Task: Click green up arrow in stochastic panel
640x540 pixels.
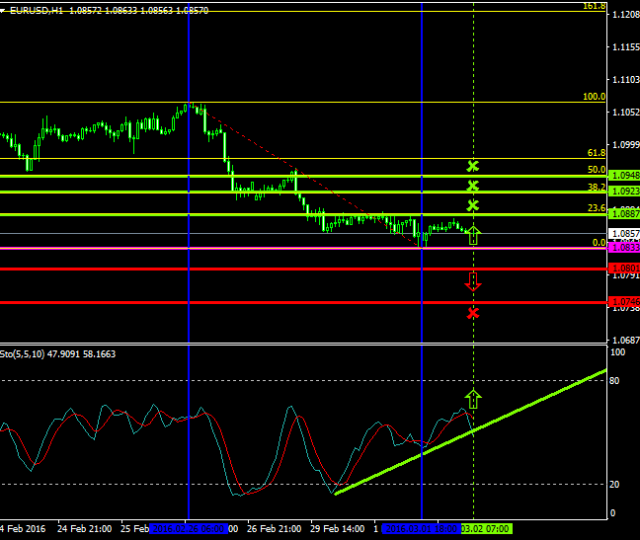Action: pos(473,399)
